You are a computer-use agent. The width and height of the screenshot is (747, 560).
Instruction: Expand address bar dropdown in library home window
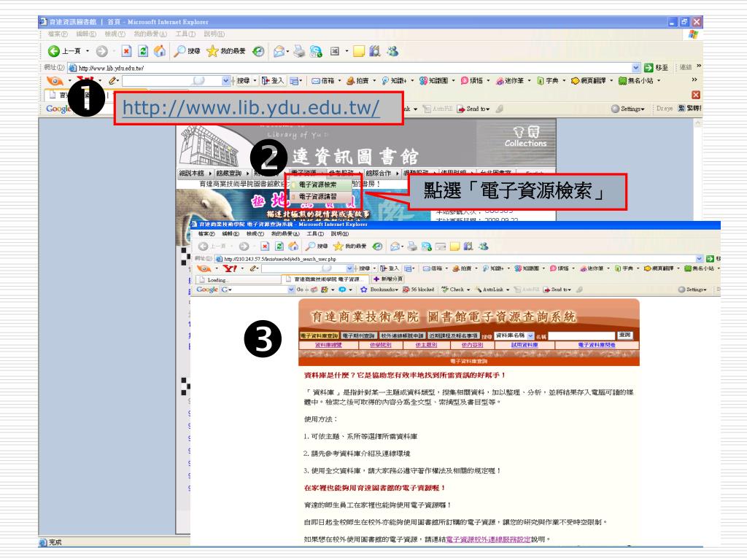(636, 68)
